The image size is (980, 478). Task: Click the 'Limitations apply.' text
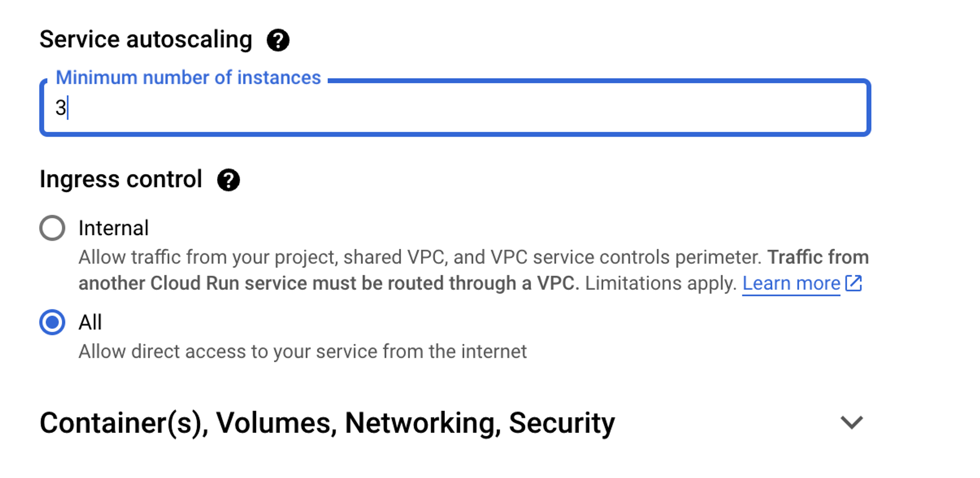pyautogui.click(x=661, y=283)
